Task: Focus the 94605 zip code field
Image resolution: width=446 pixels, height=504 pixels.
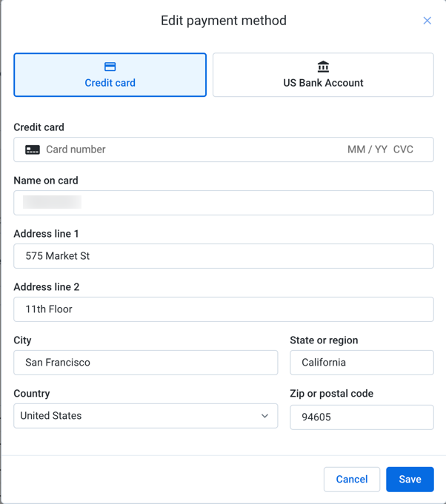Action: 362,417
